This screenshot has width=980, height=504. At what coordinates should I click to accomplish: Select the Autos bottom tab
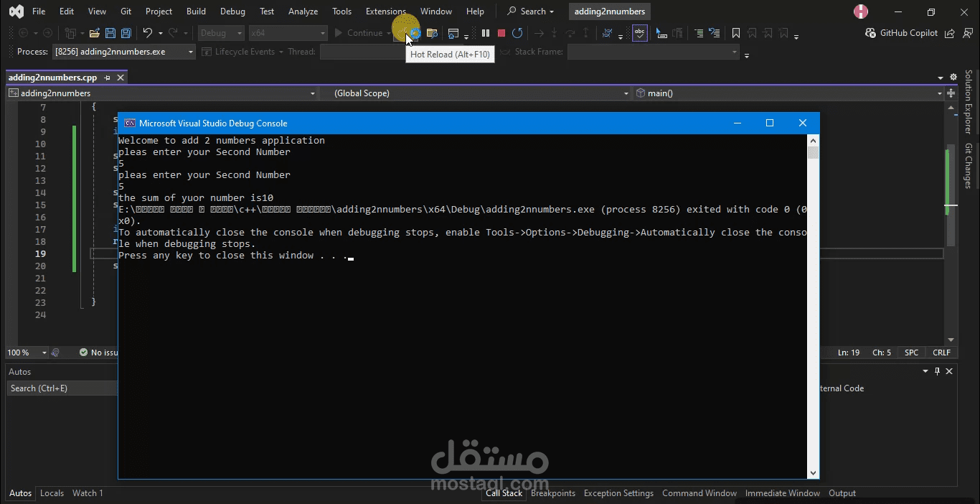tap(20, 493)
